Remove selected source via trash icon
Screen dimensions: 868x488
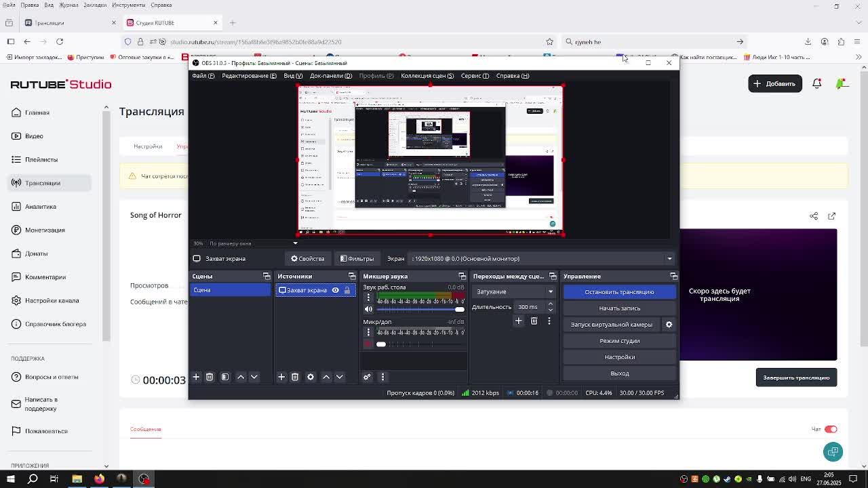point(295,377)
